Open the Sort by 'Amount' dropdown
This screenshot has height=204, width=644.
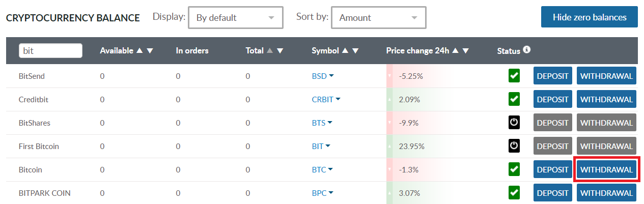pos(378,18)
